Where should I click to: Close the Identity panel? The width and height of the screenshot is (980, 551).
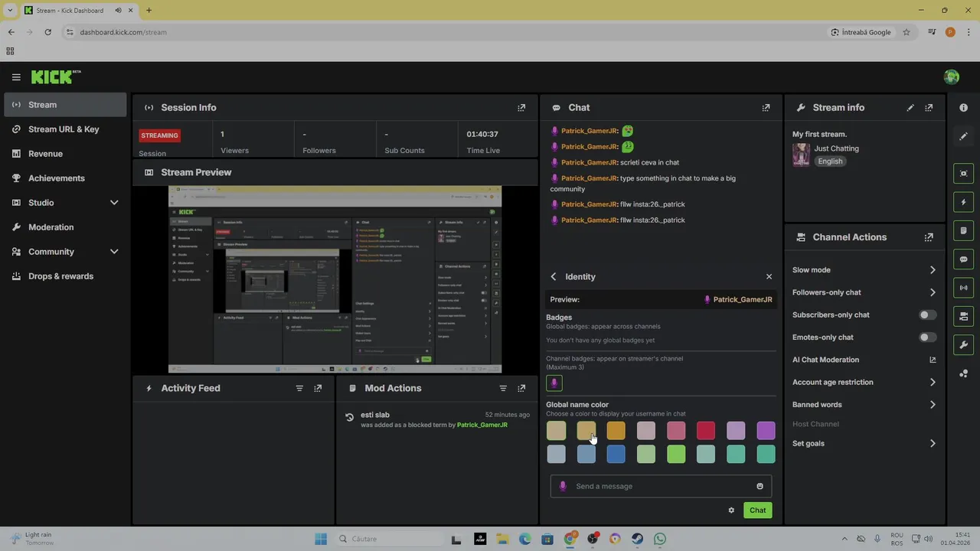coord(769,277)
